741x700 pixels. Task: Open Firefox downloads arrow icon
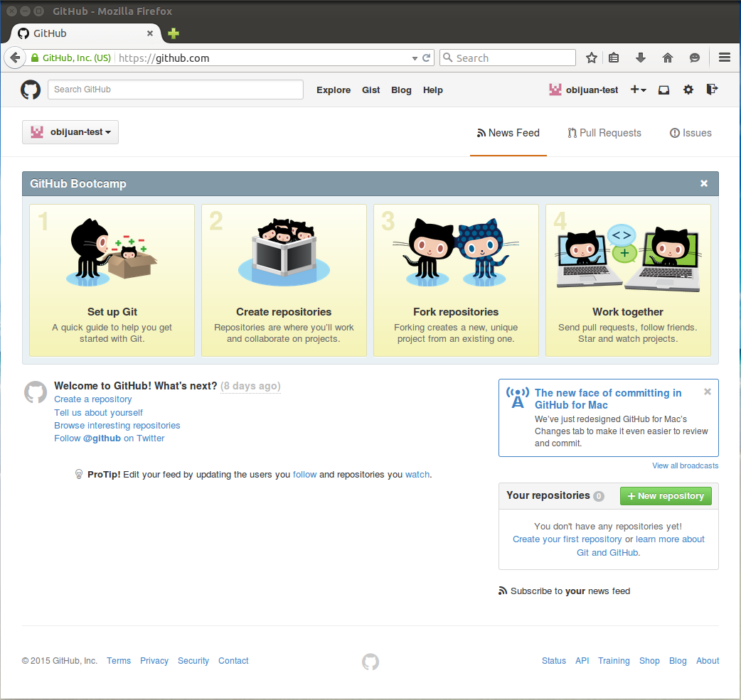(640, 58)
